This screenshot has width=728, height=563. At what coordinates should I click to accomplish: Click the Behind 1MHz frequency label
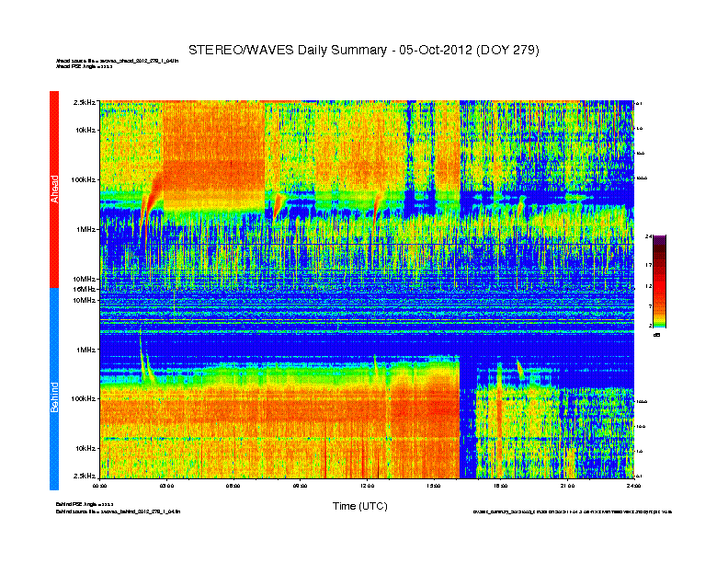[85, 350]
